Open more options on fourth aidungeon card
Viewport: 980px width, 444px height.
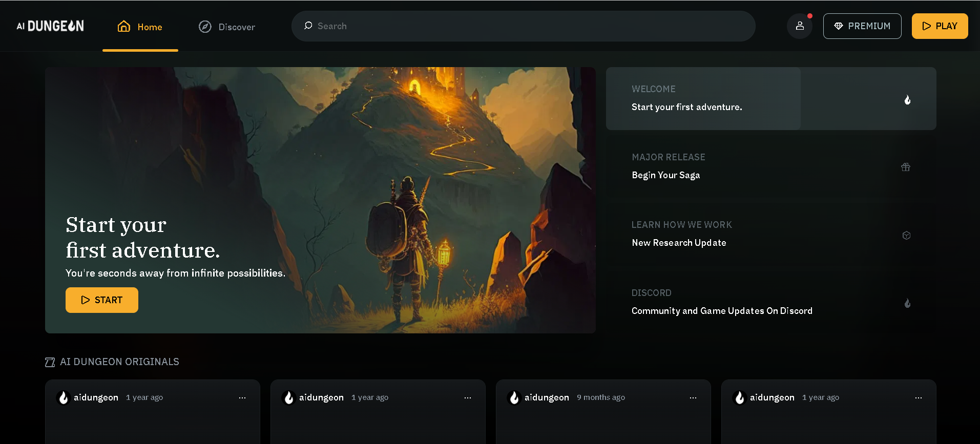click(x=919, y=398)
